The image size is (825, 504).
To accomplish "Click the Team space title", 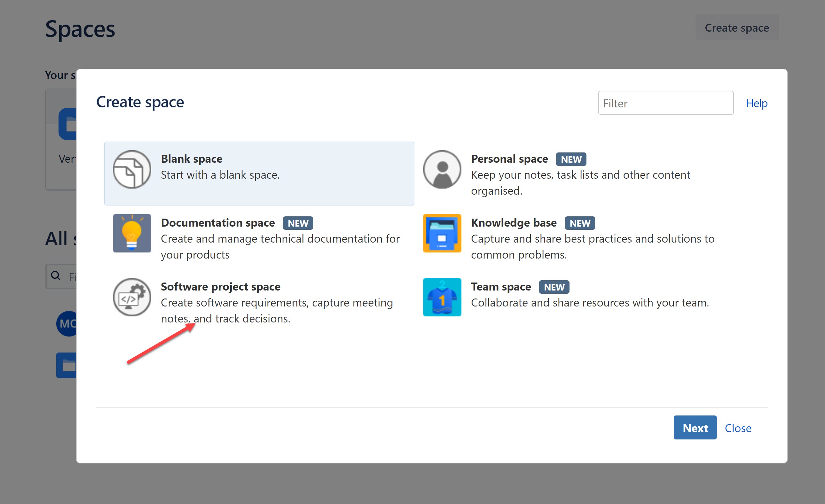I will click(x=501, y=287).
